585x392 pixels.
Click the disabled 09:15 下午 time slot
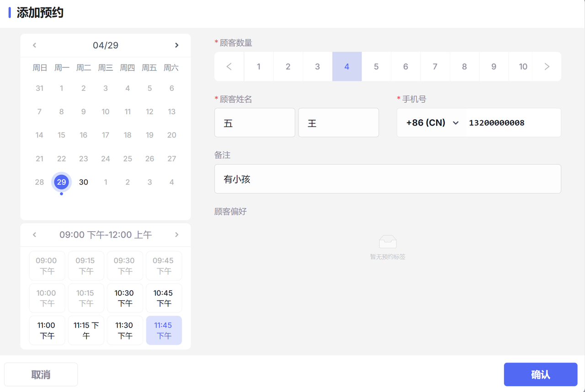[86, 266]
